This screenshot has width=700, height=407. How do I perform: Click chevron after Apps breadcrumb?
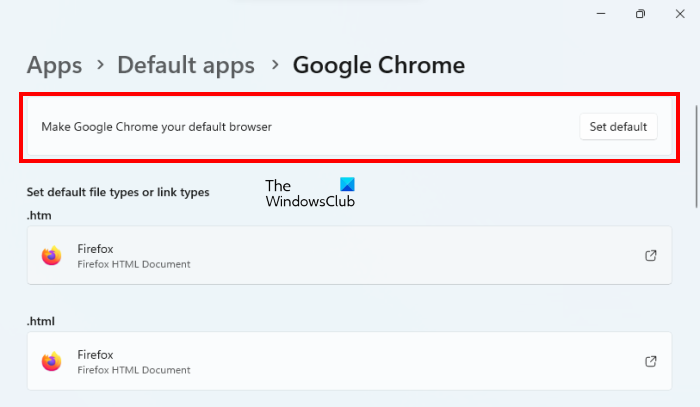(x=100, y=66)
